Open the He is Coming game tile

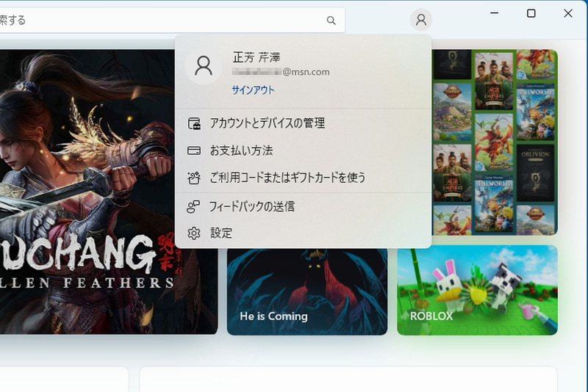(x=307, y=291)
